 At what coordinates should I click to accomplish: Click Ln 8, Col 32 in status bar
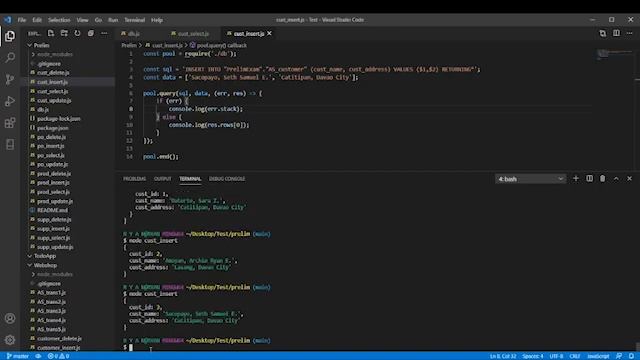point(503,356)
